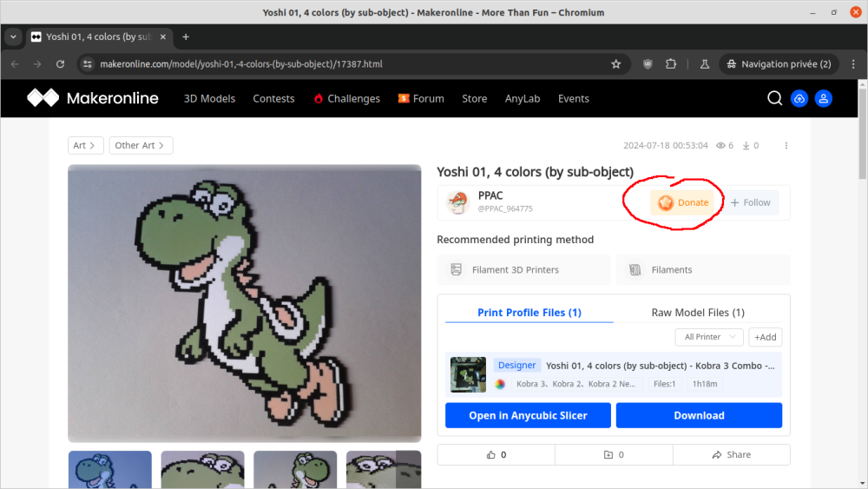This screenshot has width=868, height=489.
Task: Open 3D Models menu
Action: (209, 98)
